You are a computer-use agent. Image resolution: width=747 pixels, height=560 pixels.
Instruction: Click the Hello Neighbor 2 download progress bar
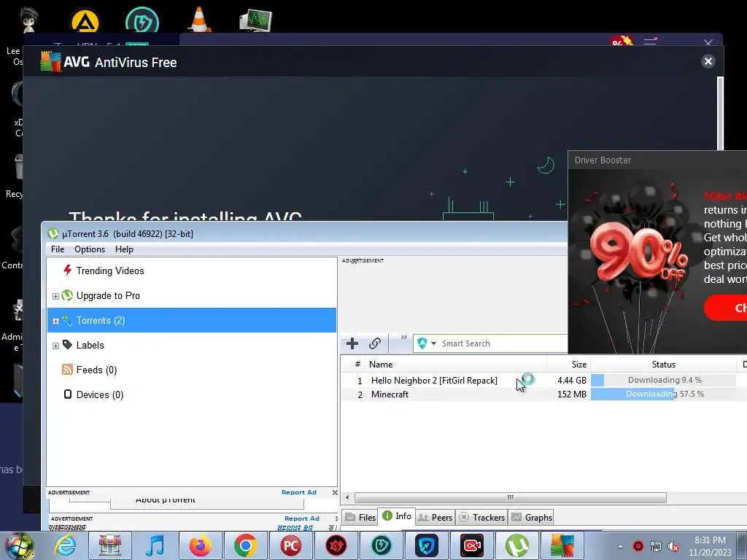pos(663,380)
